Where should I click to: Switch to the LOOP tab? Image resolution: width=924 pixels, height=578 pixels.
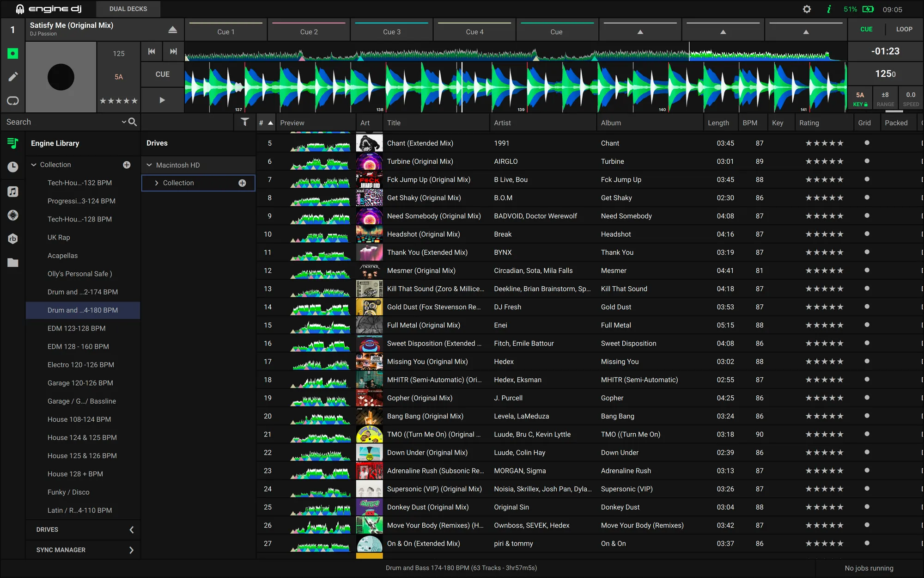click(903, 29)
